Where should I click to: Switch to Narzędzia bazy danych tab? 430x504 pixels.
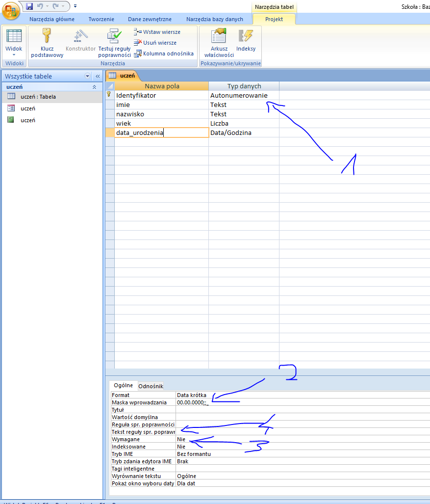[214, 19]
